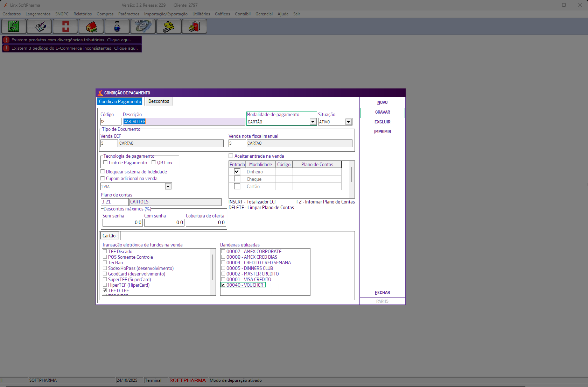The height and width of the screenshot is (387, 588).
Task: Check the Cartão entrada checkbox in table
Action: [x=237, y=186]
